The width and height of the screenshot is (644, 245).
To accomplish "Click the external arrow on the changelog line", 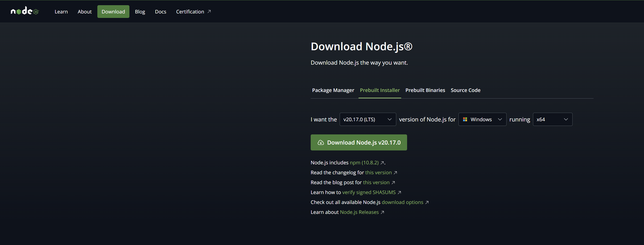I will pyautogui.click(x=395, y=173).
